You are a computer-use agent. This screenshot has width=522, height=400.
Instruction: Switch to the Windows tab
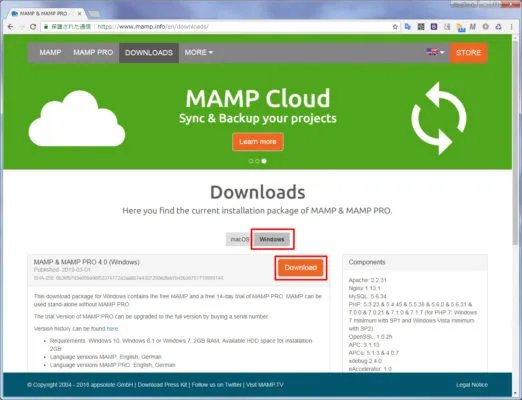tap(272, 239)
